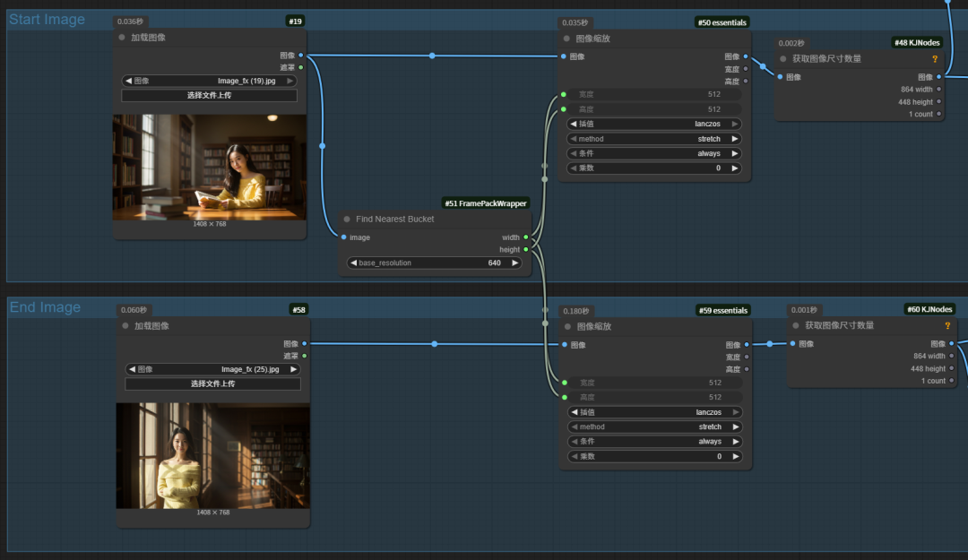Click 图像 input socket of node #59

(565, 345)
